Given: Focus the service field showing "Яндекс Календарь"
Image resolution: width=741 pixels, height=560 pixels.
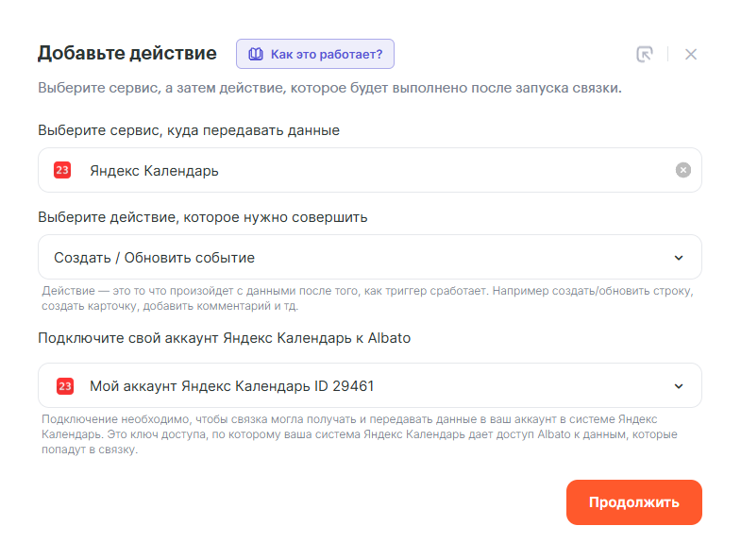Looking at the screenshot, I should (x=368, y=170).
